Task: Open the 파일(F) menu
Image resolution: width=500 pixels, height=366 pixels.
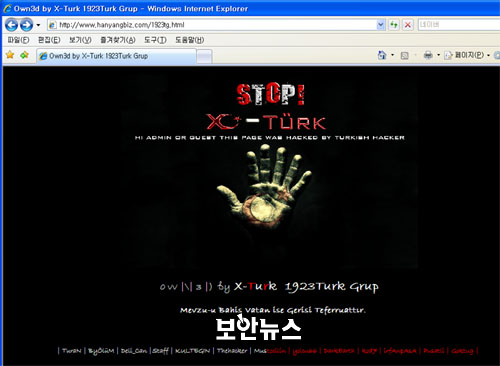Action: [19, 40]
